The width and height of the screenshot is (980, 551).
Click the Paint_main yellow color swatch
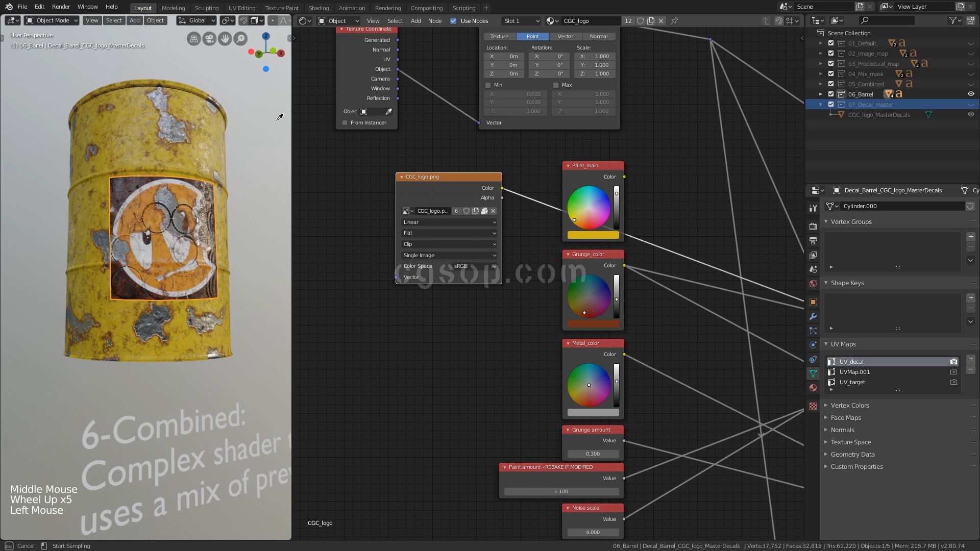(x=593, y=235)
